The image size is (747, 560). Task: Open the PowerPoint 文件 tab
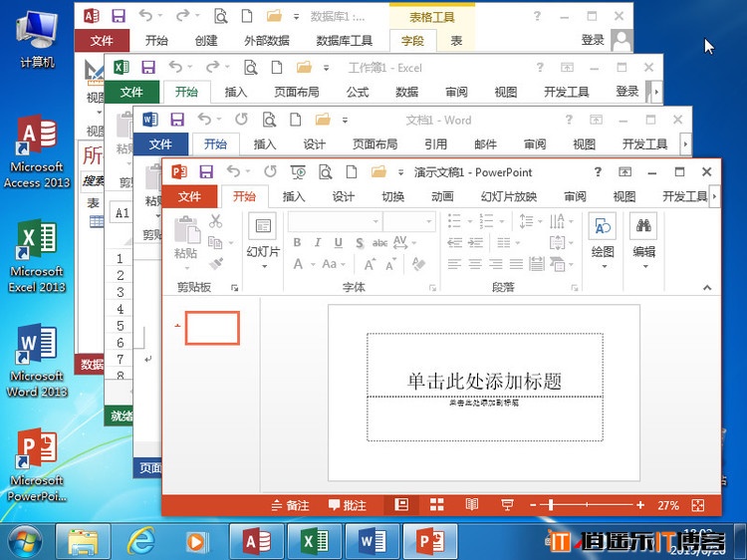click(189, 196)
